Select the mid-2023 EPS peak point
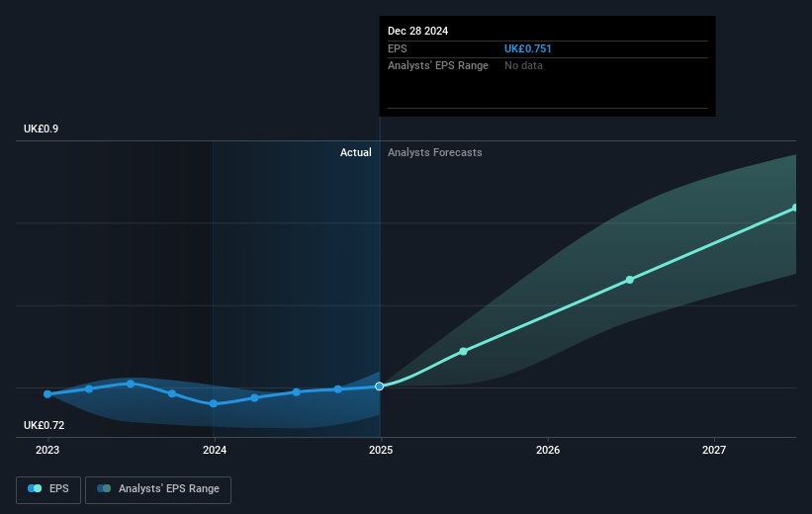The height and width of the screenshot is (514, 812). coord(131,384)
